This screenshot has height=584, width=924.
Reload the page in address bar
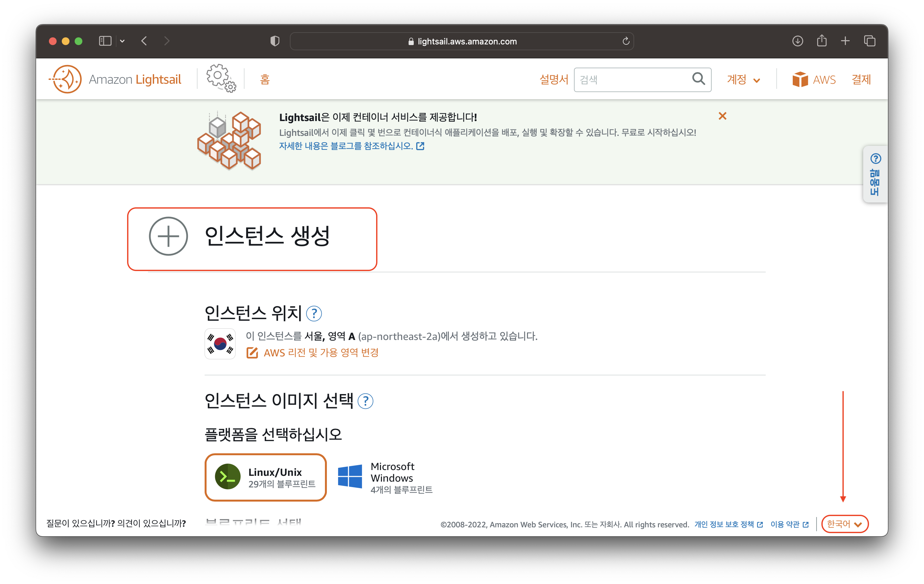click(625, 41)
